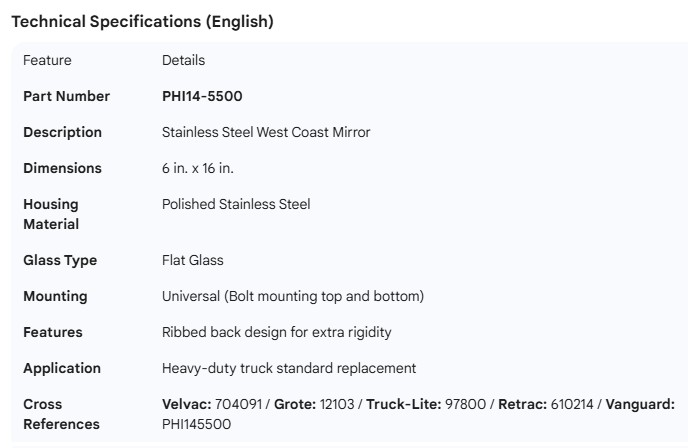This screenshot has width=688, height=448.
Task: Click the Feature column header
Action: 47,60
